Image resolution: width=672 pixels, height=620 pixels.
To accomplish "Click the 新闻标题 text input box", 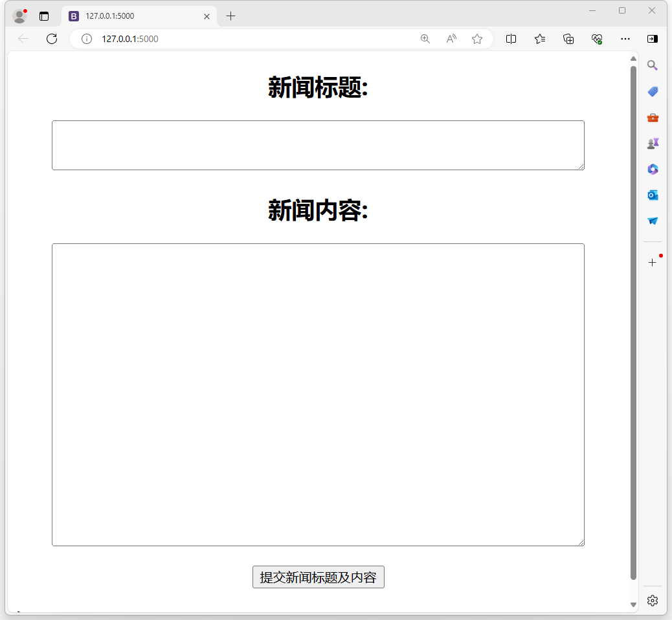I will [x=318, y=145].
